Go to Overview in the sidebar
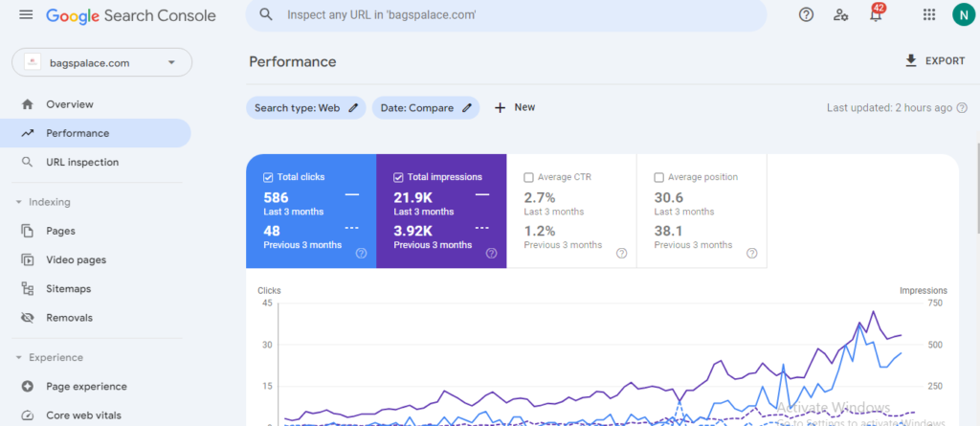980x426 pixels. 69,104
